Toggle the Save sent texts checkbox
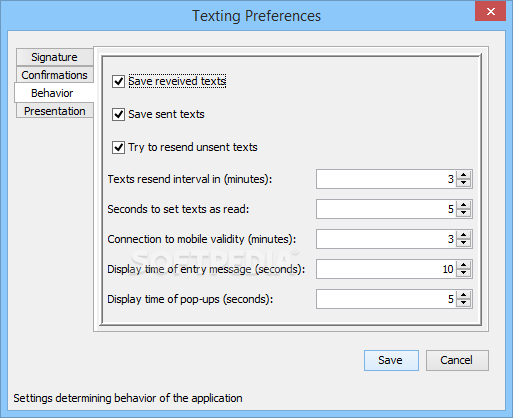The height and width of the screenshot is (418, 513). point(118,114)
